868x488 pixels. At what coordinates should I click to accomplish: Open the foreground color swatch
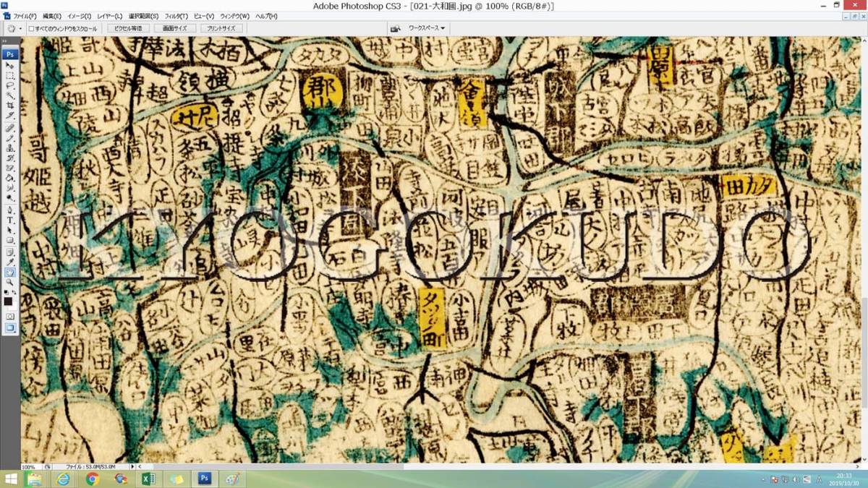(x=8, y=300)
